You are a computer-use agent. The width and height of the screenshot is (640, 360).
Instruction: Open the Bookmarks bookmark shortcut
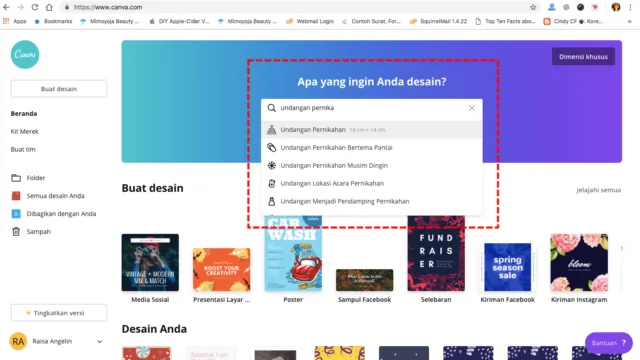point(53,21)
